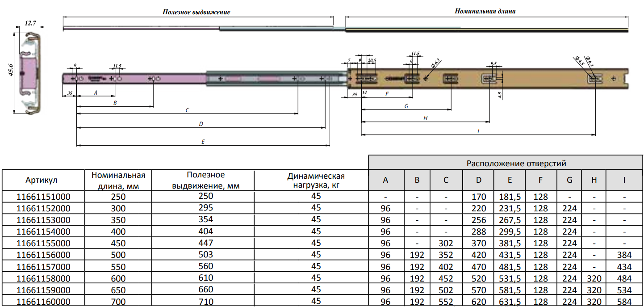Click the 'Полезное выдвижение' label above the drawing
Image resolution: width=644 pixels, height=307 pixels.
point(196,12)
